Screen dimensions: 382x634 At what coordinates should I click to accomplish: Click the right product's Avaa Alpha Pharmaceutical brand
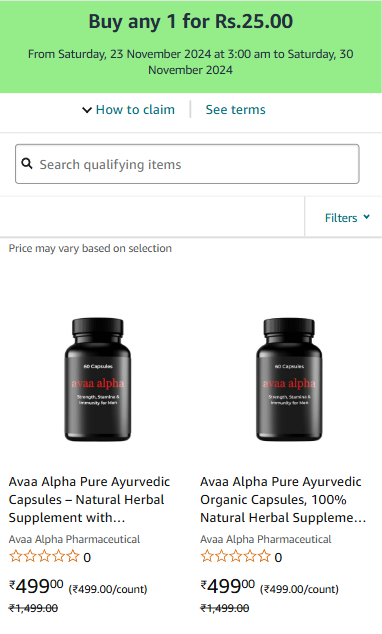point(266,539)
